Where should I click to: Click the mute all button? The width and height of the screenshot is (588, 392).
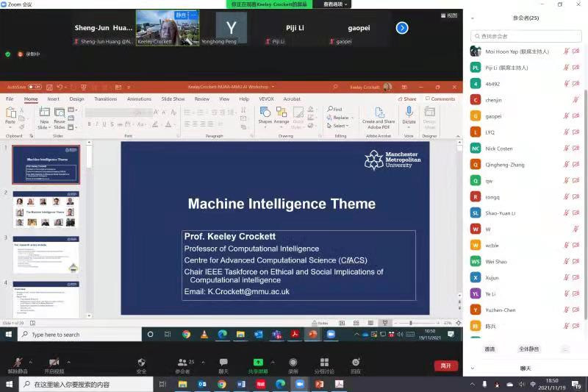(528, 349)
